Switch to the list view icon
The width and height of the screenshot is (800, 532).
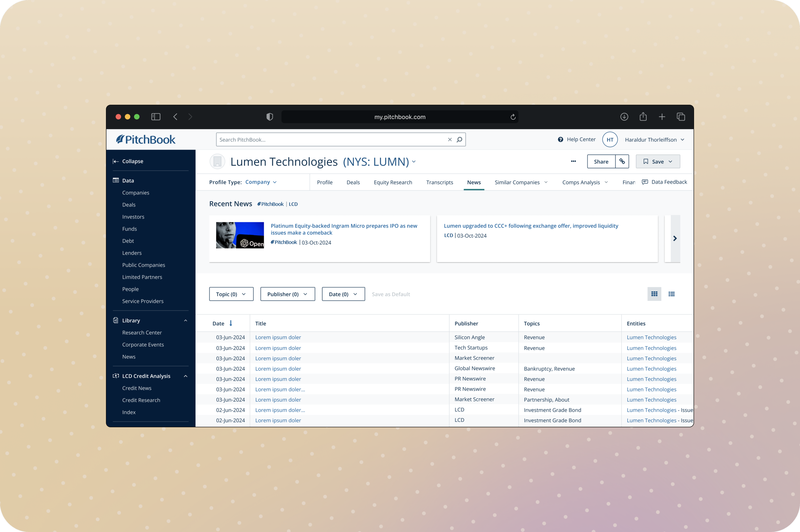671,294
